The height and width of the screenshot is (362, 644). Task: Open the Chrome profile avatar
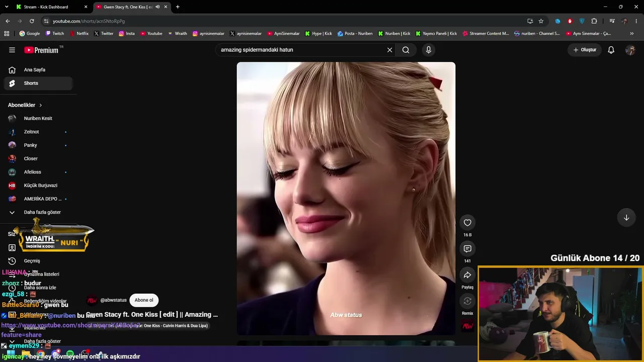pyautogui.click(x=624, y=21)
